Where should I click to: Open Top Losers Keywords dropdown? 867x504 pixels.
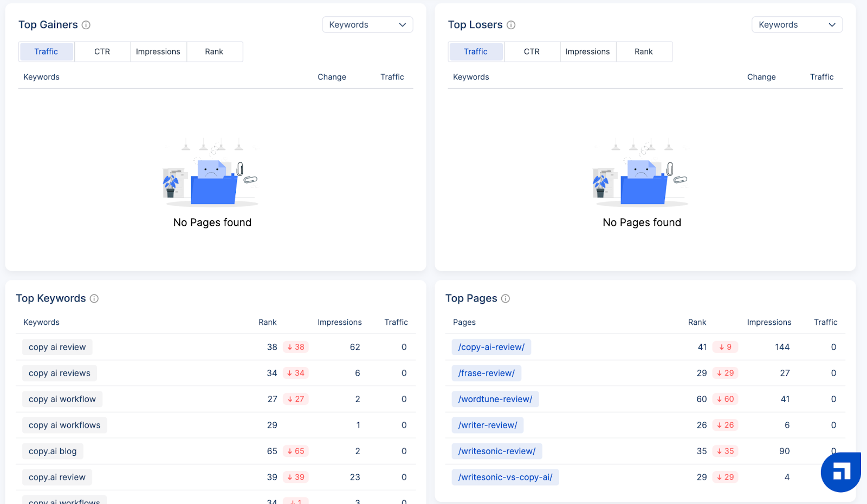point(797,25)
